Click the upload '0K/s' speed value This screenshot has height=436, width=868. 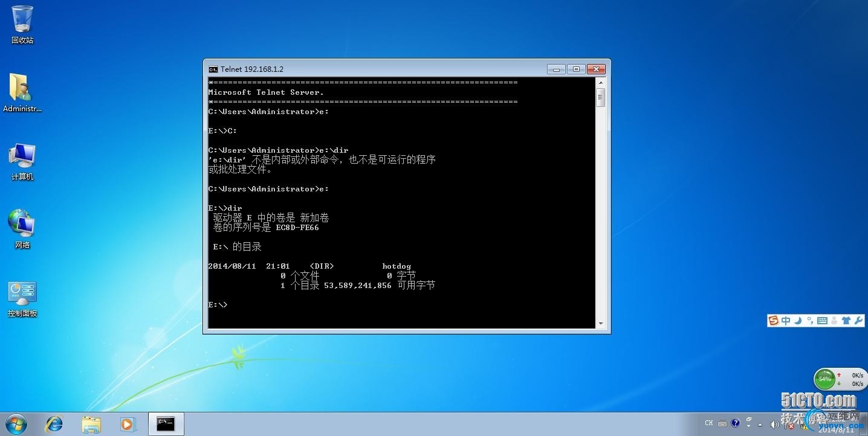(x=857, y=375)
